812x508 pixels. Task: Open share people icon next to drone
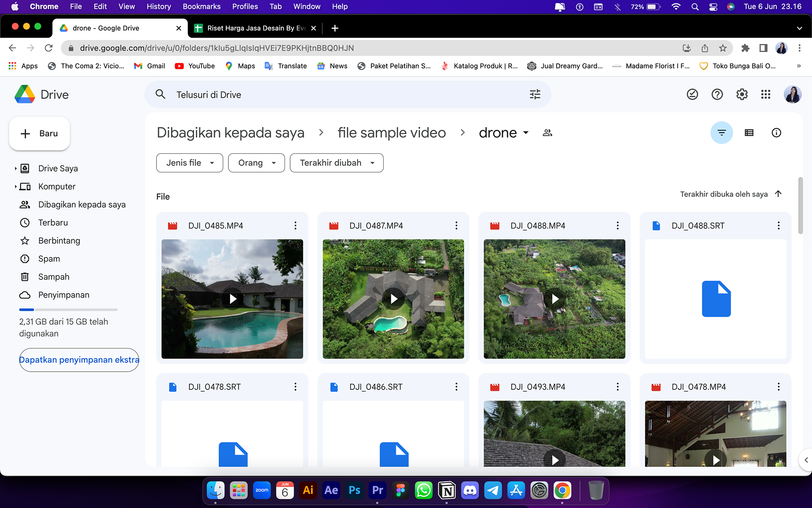(547, 133)
